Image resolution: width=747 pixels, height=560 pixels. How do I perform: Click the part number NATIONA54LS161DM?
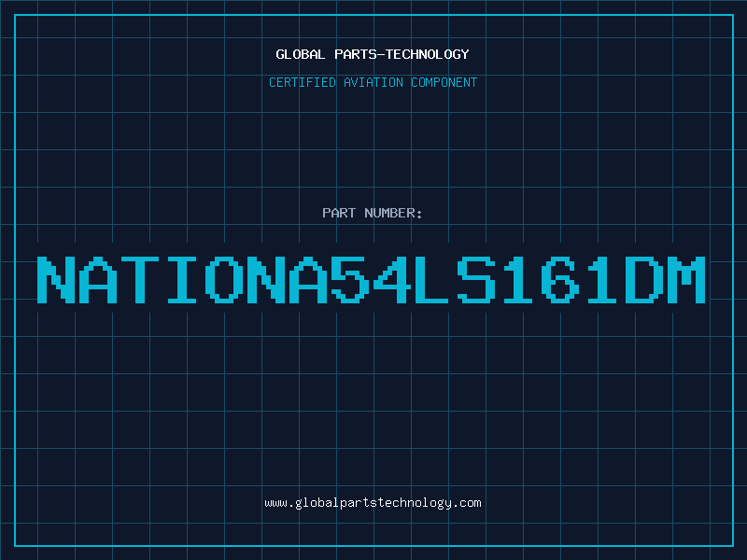[x=371, y=280]
